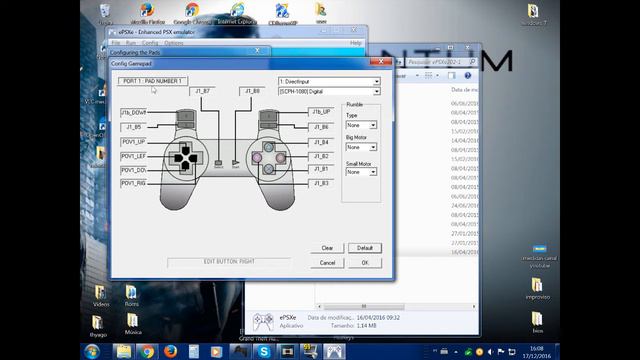
Task: Click the J1b_DOWN L2 mapping field
Action: click(x=133, y=112)
